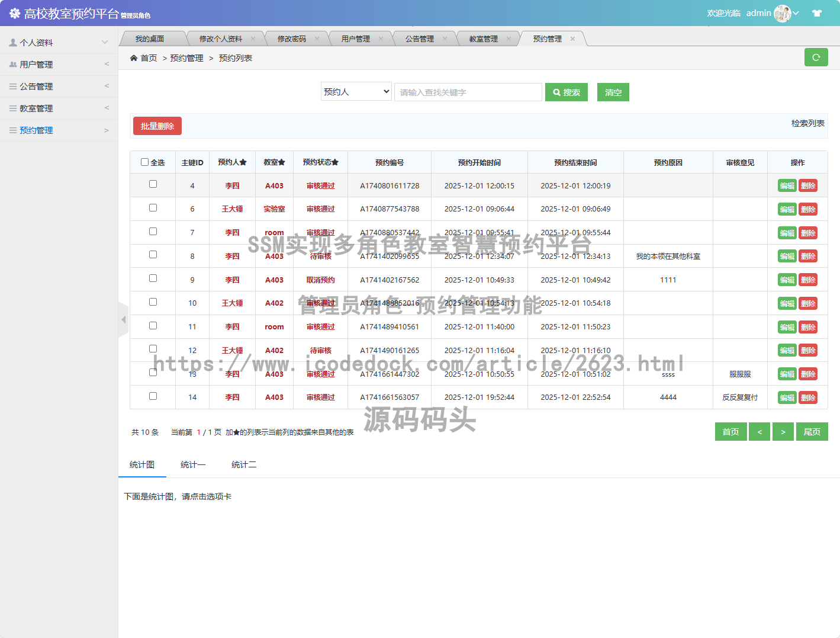
Task: Click the green refresh icon button
Action: pyautogui.click(x=816, y=57)
